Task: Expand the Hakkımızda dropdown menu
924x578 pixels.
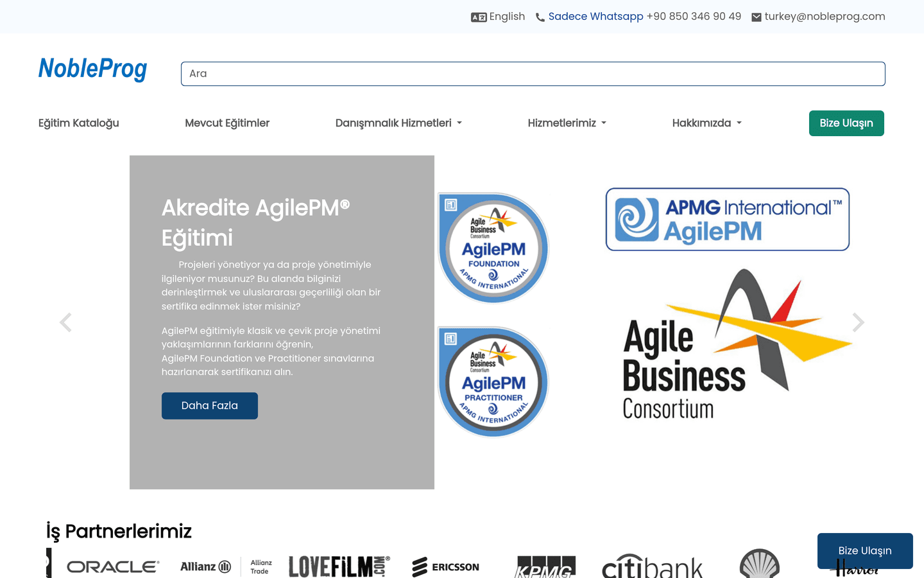Action: click(707, 123)
